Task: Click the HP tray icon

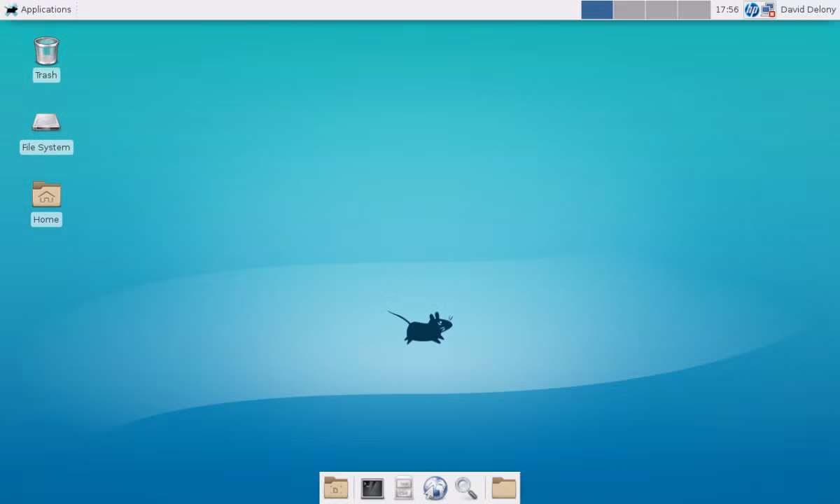Action: [752, 10]
